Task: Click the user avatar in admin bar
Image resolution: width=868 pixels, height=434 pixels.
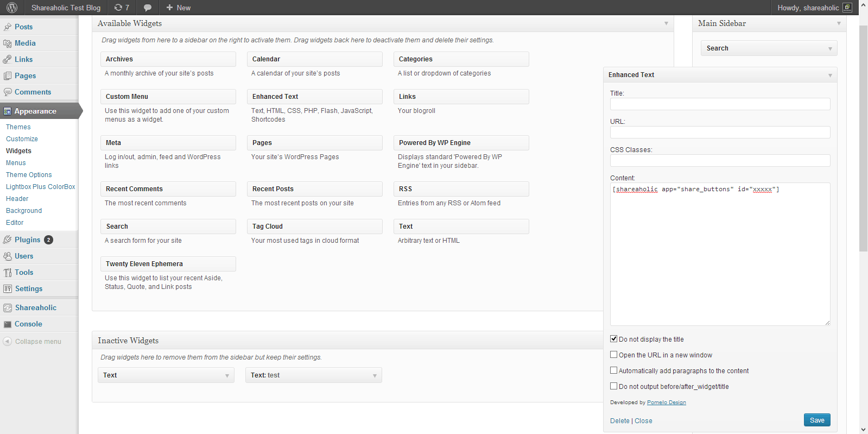Action: (847, 8)
